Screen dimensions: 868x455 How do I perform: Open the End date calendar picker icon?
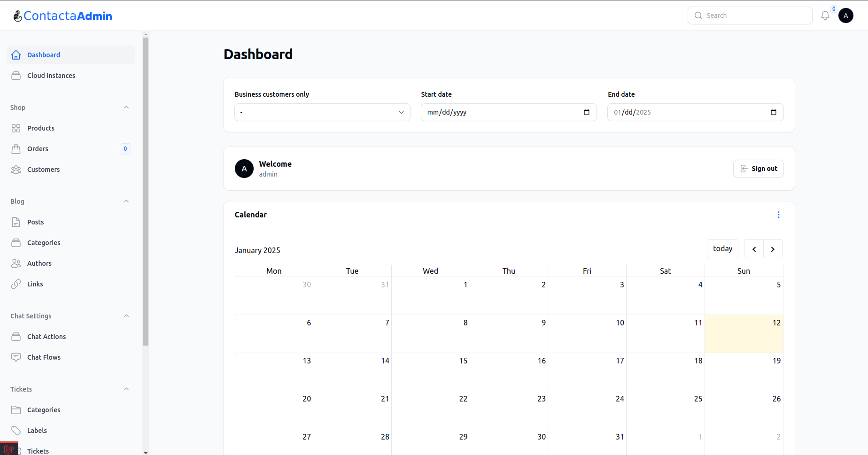(773, 112)
